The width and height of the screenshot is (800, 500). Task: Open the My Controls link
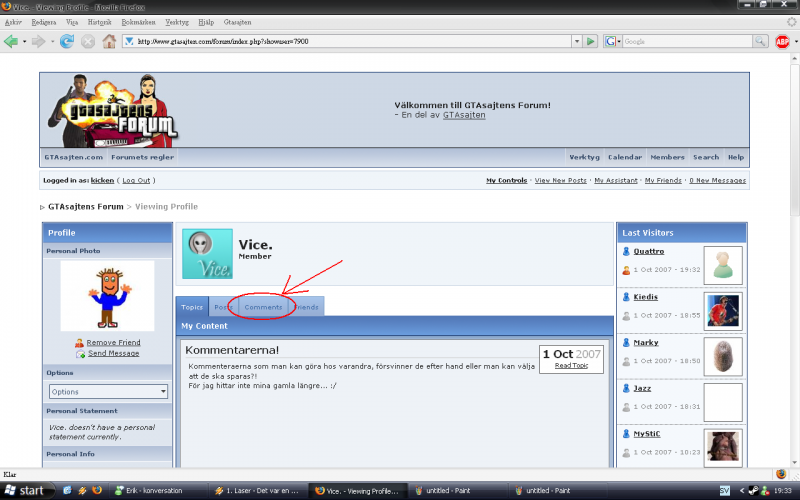pyautogui.click(x=507, y=180)
